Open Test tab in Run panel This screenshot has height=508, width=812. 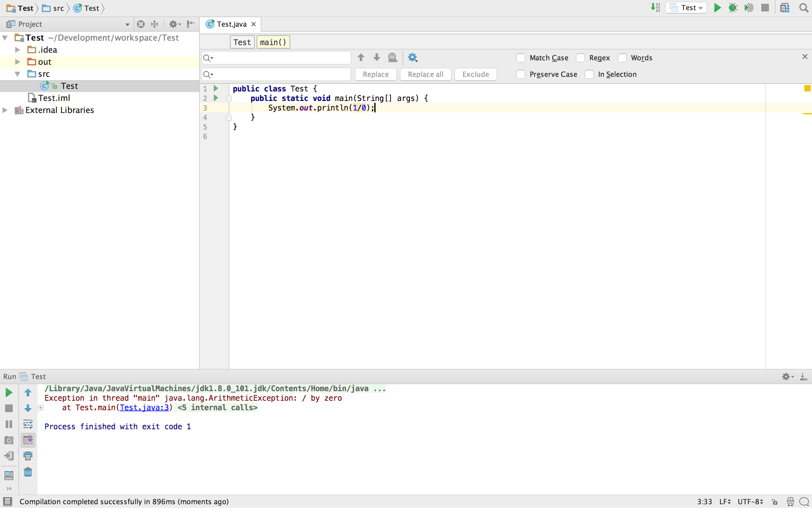pyautogui.click(x=33, y=377)
